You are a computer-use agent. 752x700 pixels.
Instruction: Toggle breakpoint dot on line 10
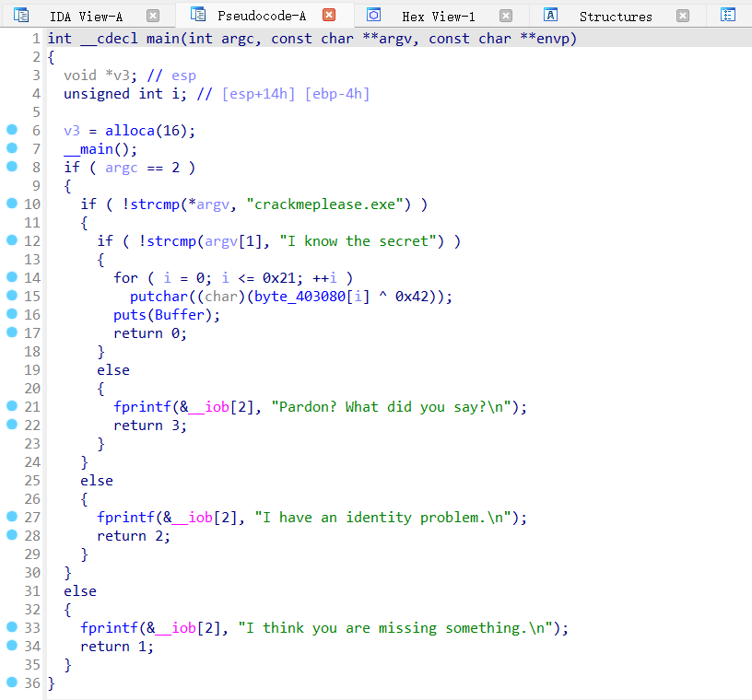[12, 204]
